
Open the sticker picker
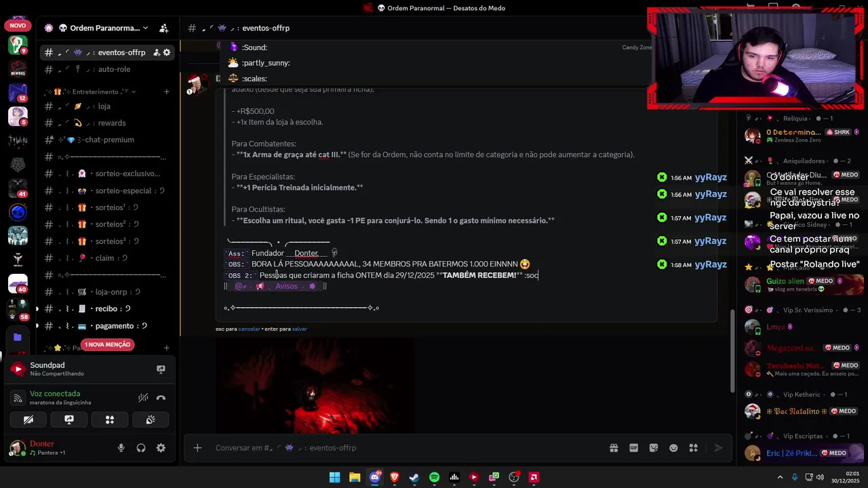[x=654, y=448]
